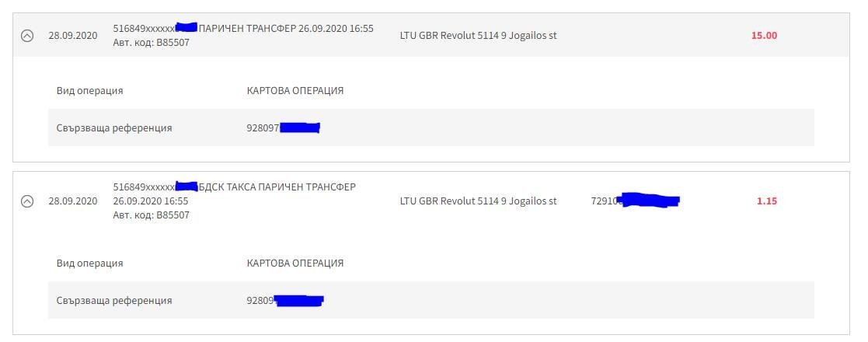The height and width of the screenshot is (342, 868).
Task: Click the Вид операция label under the fee transaction
Action: 89,263
